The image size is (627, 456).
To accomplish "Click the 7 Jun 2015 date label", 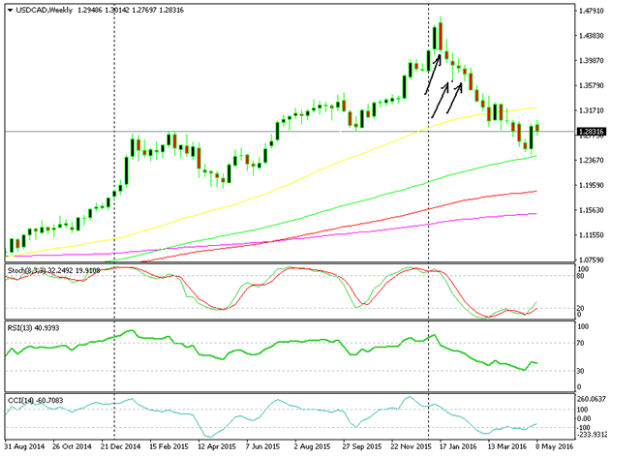I will click(x=263, y=446).
